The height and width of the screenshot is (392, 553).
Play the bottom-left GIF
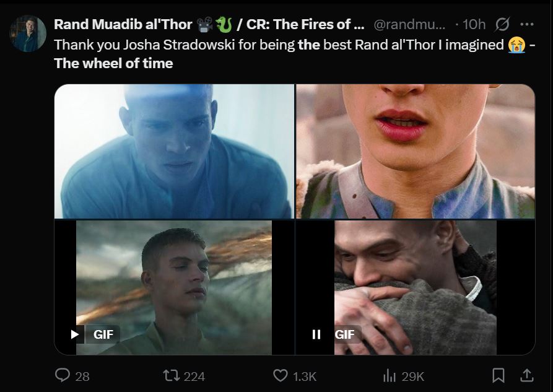pos(75,334)
